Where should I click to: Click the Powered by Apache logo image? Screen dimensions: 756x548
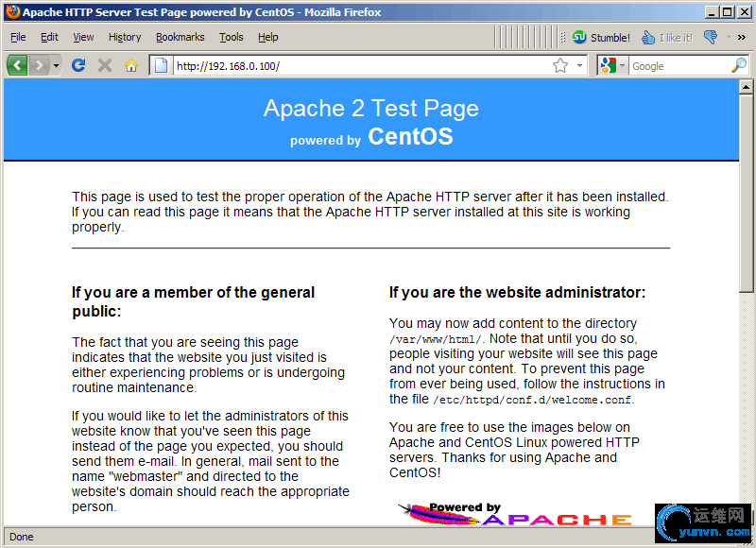[x=515, y=514]
